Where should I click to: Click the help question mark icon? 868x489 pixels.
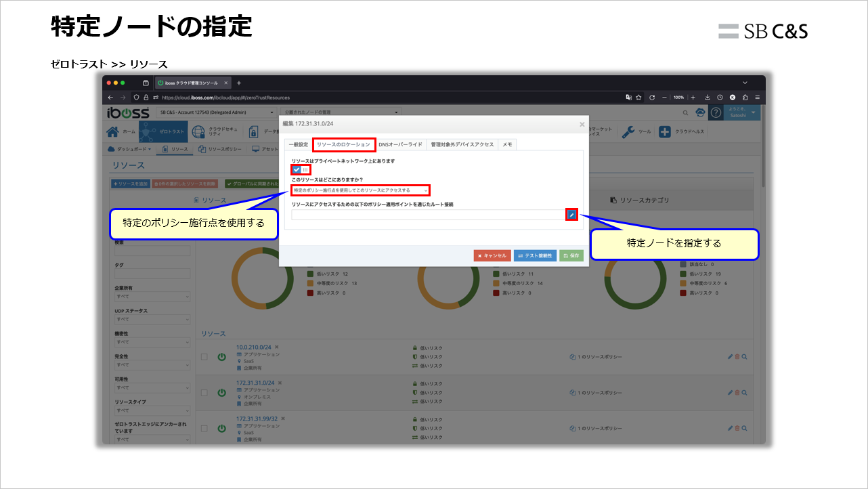(716, 112)
